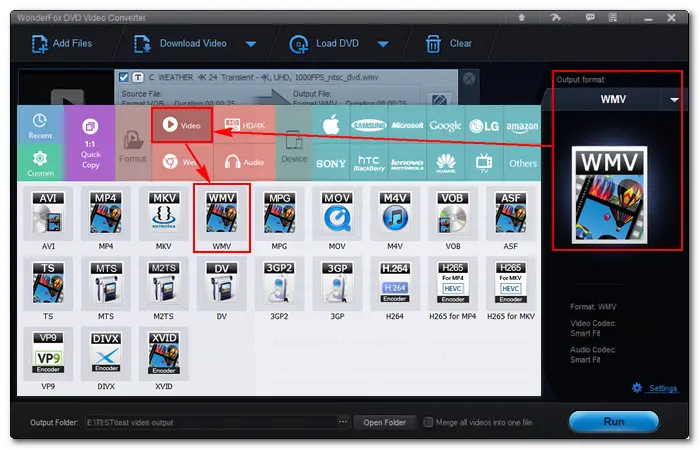Choose the H264 encoder format
The image size is (700, 450).
pos(395,283)
